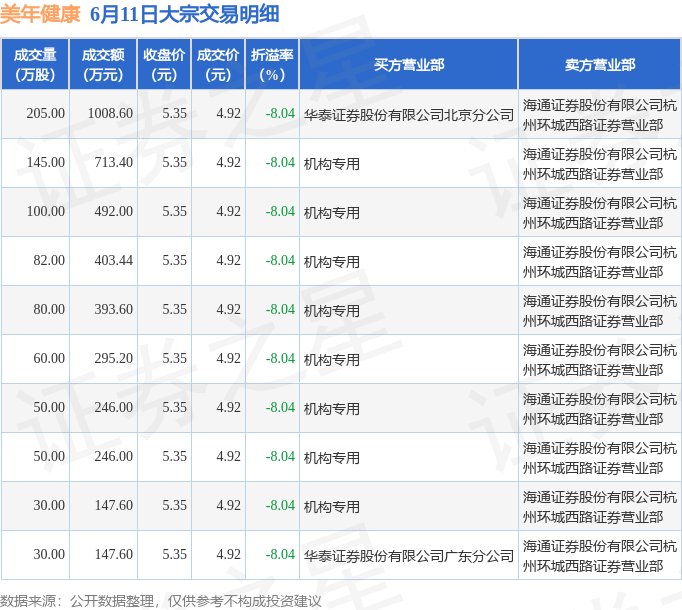Click the -8.04 rate in the 492.00 row
Screen dimensions: 682x610
pyautogui.click(x=280, y=211)
